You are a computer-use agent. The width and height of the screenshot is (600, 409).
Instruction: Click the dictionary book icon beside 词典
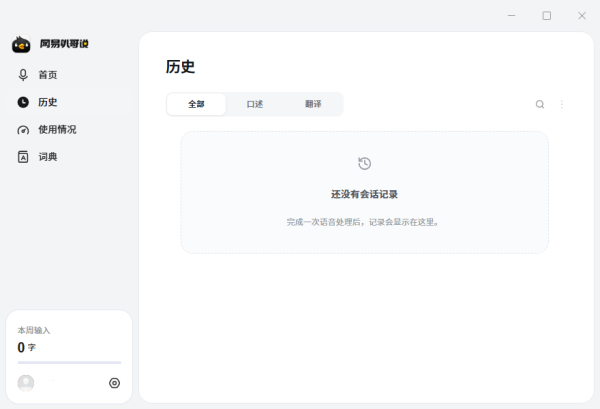click(23, 157)
